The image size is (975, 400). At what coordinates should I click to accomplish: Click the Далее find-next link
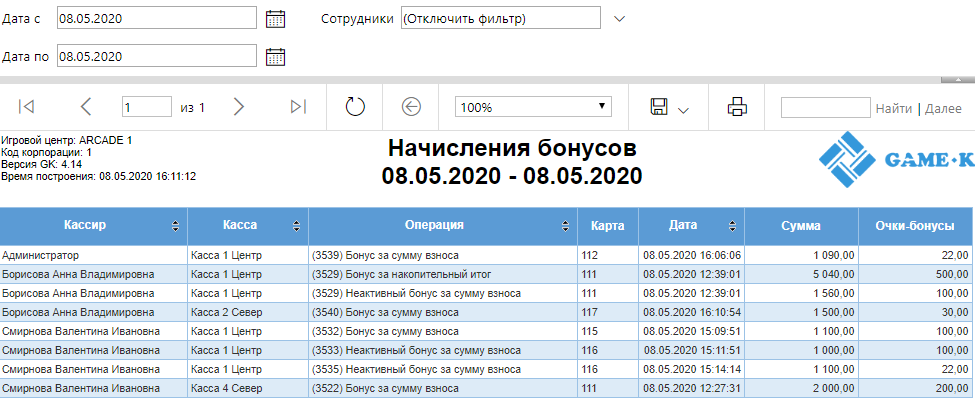[x=943, y=108]
